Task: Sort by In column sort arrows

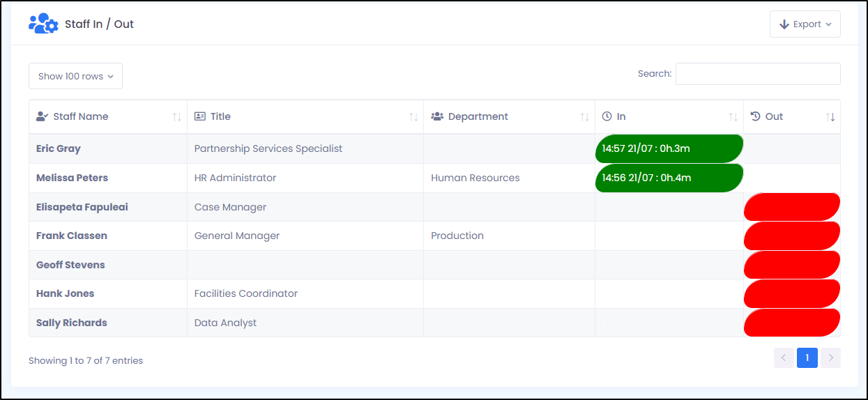Action: click(733, 117)
